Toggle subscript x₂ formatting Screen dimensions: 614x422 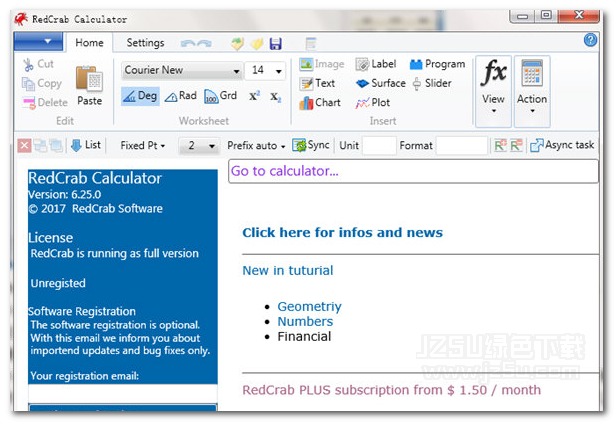[x=276, y=97]
